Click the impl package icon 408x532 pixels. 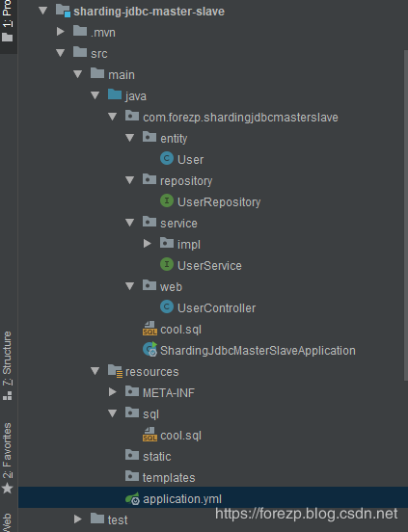pyautogui.click(x=167, y=243)
